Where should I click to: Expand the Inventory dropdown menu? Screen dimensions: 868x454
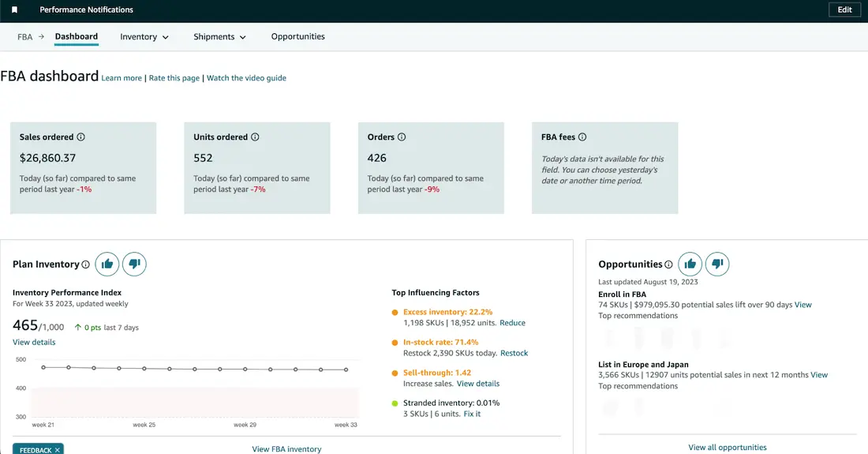(x=144, y=36)
